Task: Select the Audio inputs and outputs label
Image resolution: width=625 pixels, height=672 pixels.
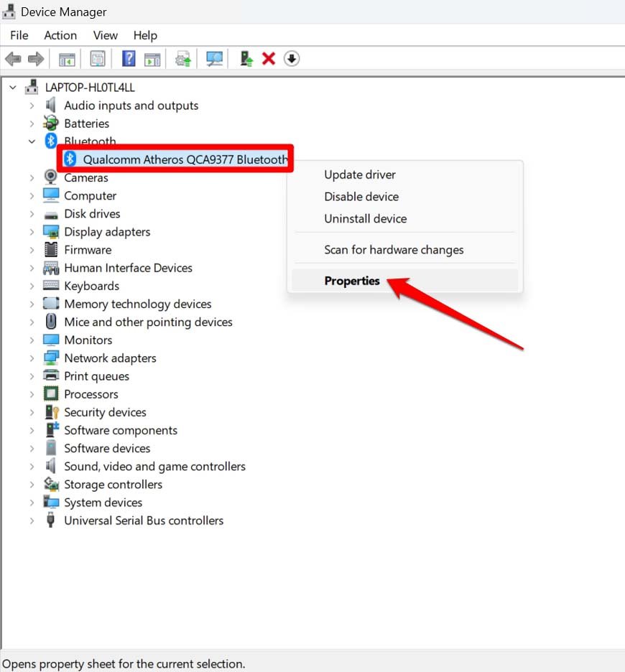Action: click(131, 106)
